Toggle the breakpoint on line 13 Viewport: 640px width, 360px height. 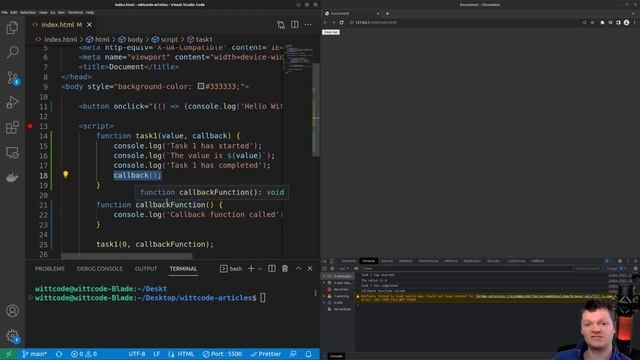[30, 126]
